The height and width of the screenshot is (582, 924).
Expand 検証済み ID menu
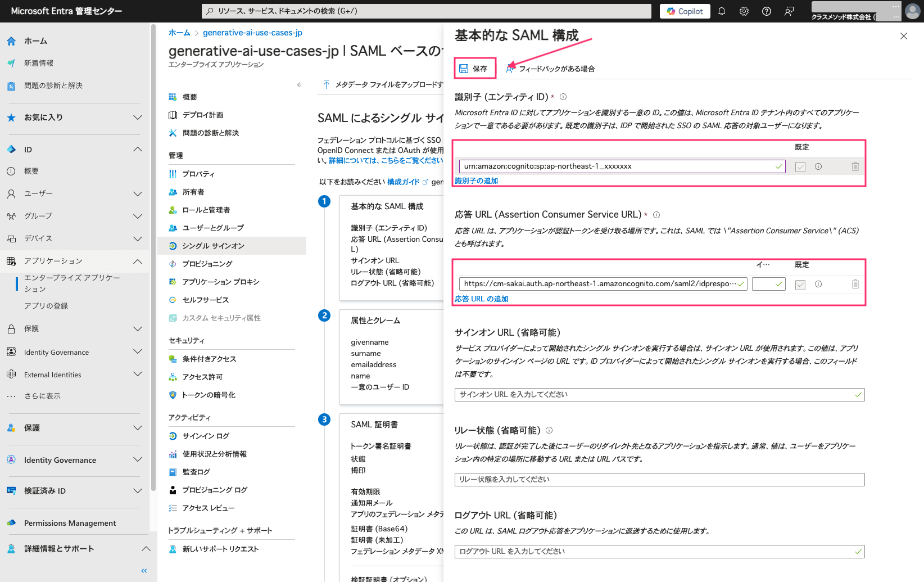138,491
